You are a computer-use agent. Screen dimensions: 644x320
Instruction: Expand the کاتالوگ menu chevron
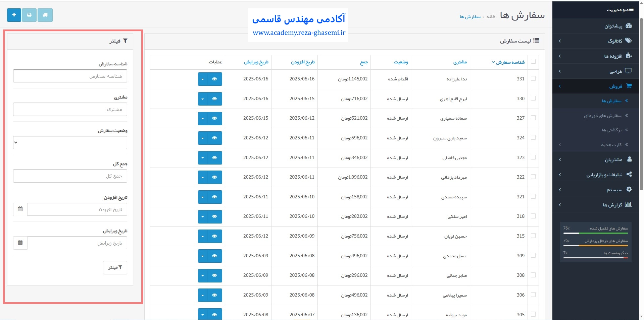pyautogui.click(x=560, y=41)
